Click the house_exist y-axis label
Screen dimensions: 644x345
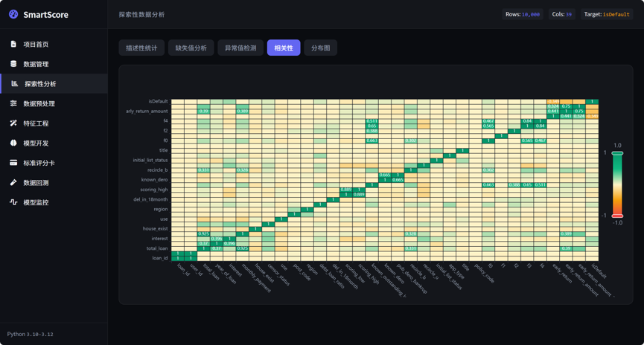pyautogui.click(x=156, y=228)
